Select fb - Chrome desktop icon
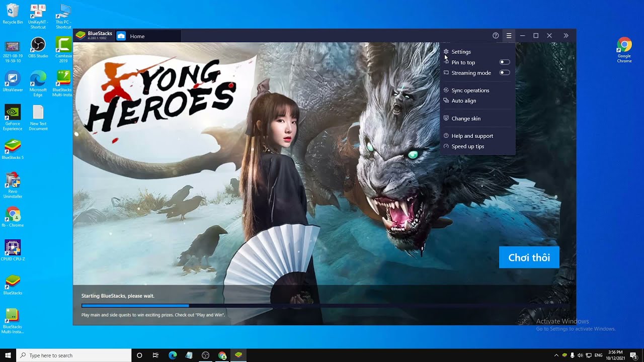Screen dimensions: 644x362 tap(13, 217)
